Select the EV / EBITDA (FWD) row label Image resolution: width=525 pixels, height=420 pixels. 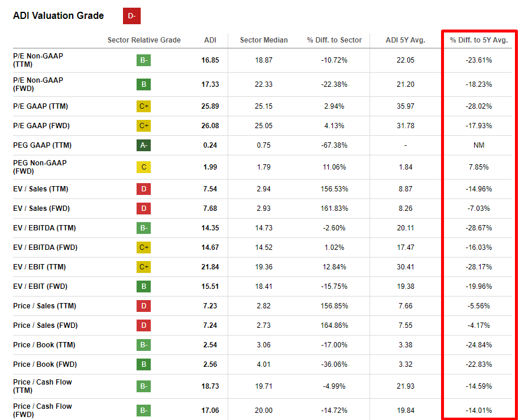[x=45, y=248]
